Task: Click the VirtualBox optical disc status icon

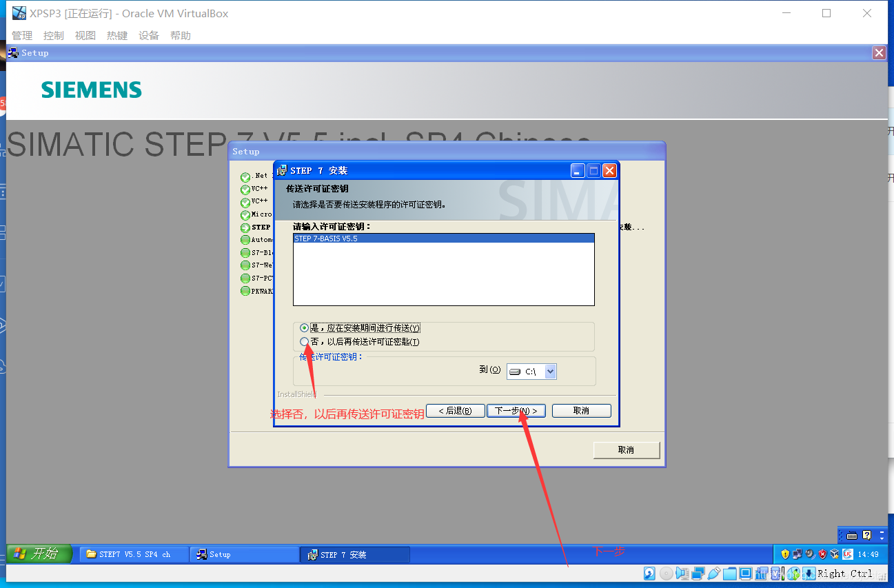Action: tap(666, 574)
